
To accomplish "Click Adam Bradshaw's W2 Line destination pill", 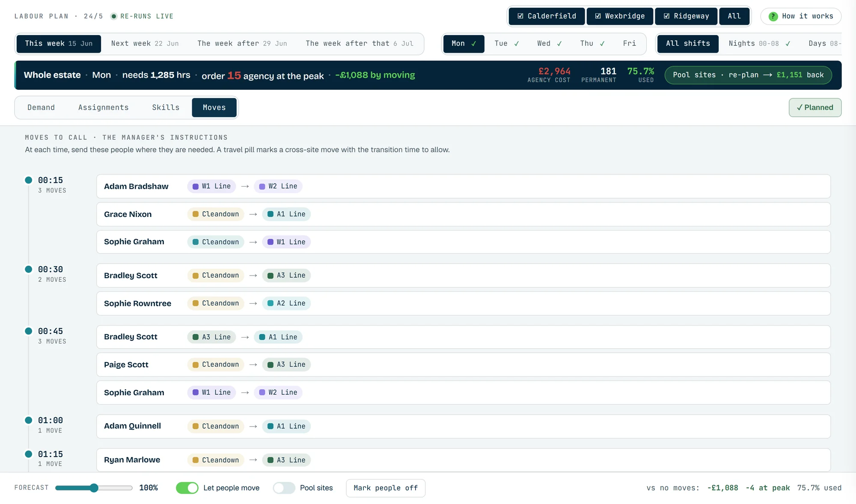I will pyautogui.click(x=278, y=186).
